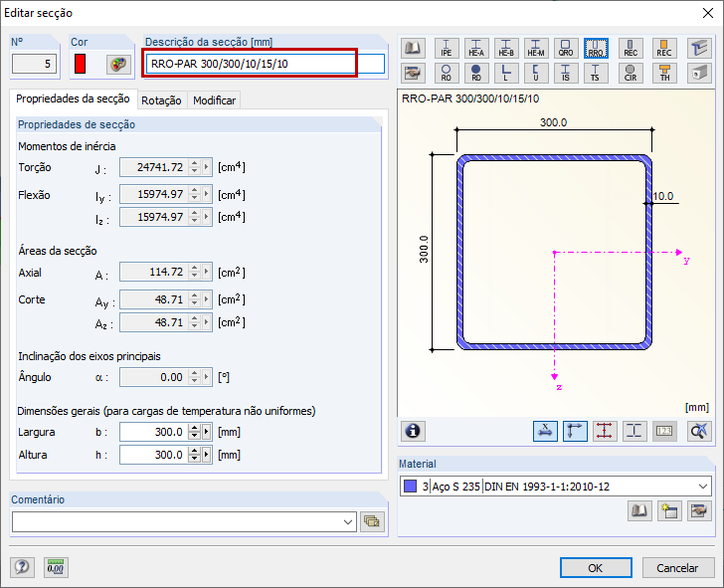Select the TS section type
This screenshot has width=724, height=588.
[x=596, y=73]
